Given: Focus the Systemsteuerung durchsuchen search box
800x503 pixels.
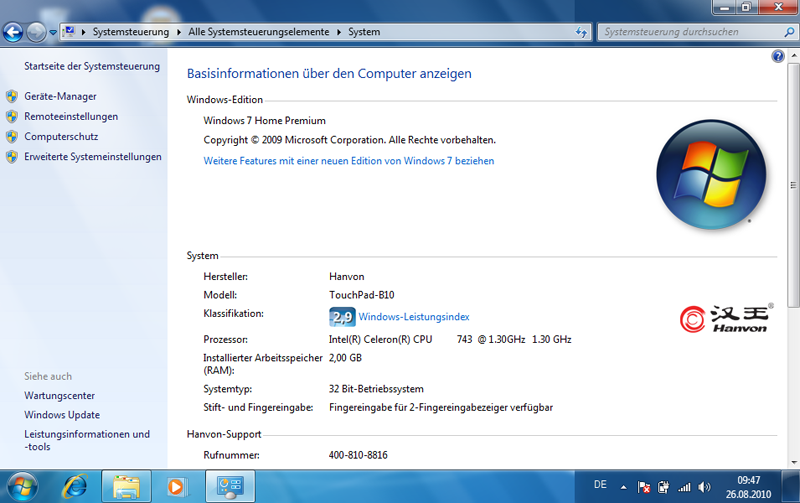Looking at the screenshot, I should point(692,32).
